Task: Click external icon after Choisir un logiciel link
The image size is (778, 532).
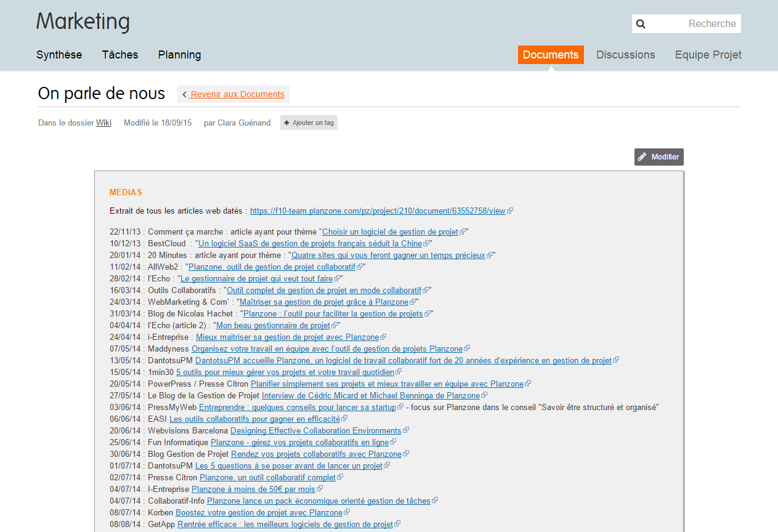Action: (x=463, y=232)
